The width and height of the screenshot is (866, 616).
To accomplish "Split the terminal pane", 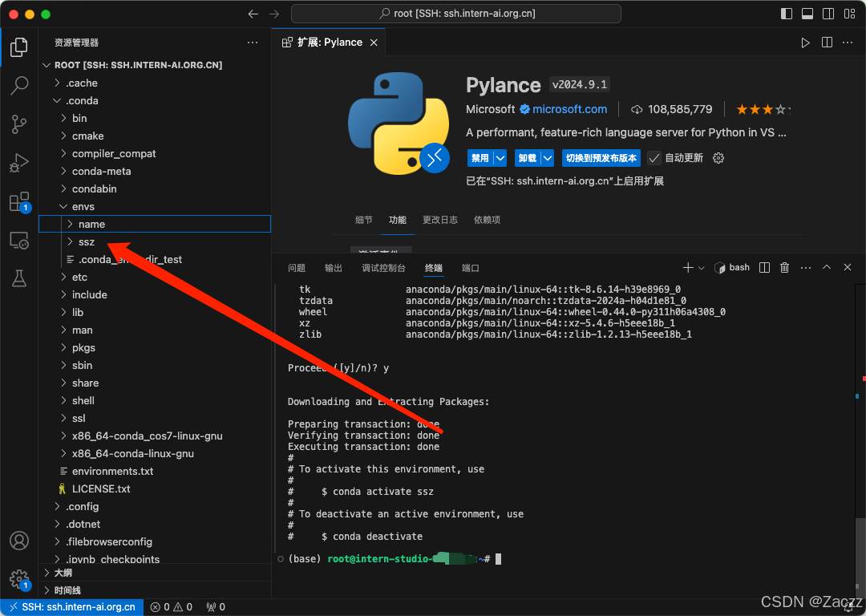I will tap(764, 268).
